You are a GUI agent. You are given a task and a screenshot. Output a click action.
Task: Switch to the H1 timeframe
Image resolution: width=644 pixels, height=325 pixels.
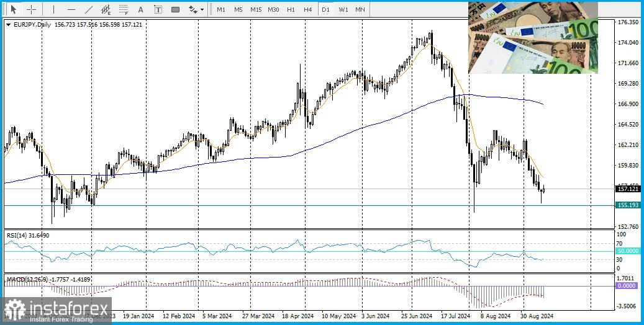point(291,9)
